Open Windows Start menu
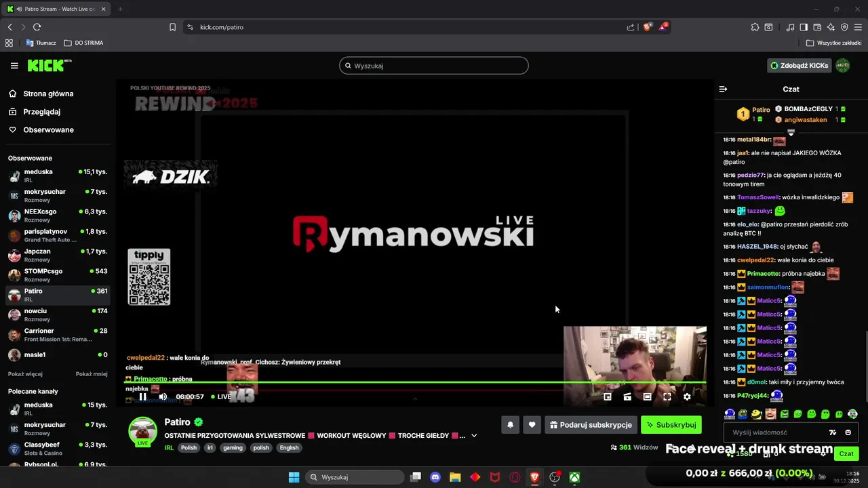 click(294, 477)
